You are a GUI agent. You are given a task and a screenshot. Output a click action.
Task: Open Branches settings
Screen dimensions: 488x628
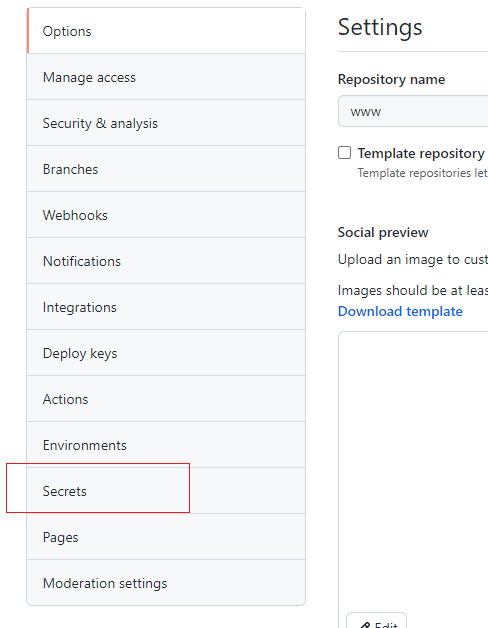coord(166,169)
